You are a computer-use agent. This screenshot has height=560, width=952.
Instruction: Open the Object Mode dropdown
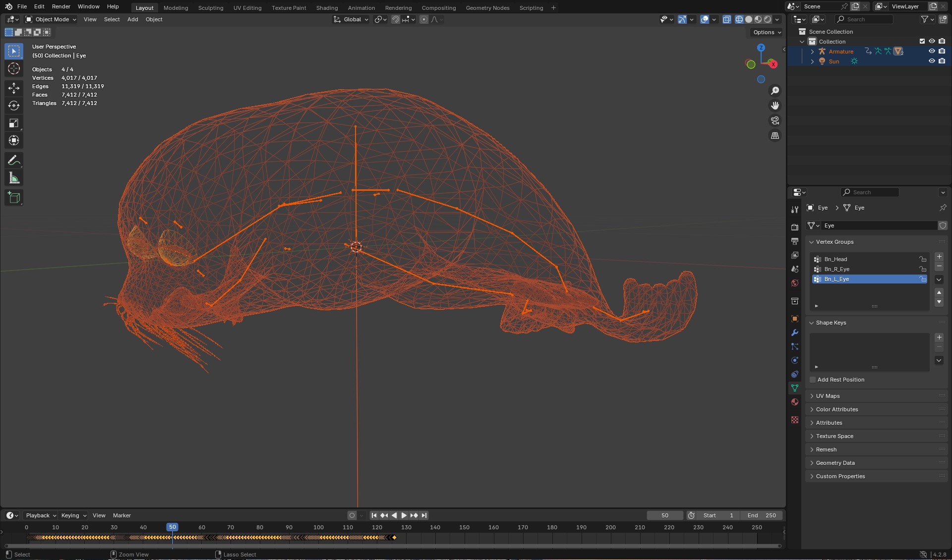click(x=51, y=19)
